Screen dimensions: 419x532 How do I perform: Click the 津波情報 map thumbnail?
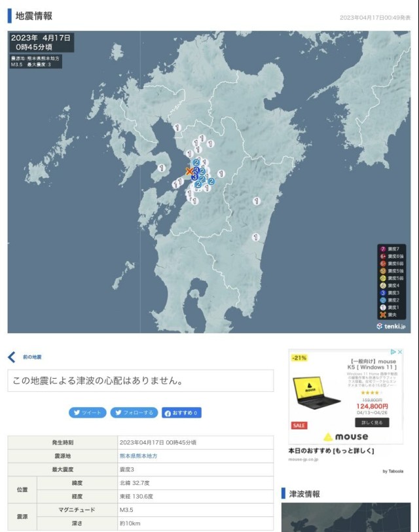(x=346, y=517)
